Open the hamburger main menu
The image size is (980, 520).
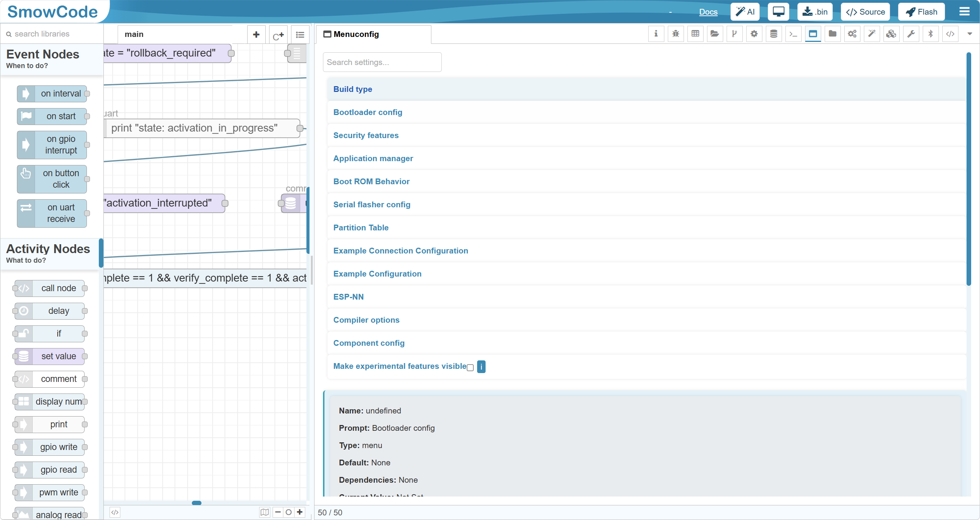[964, 12]
